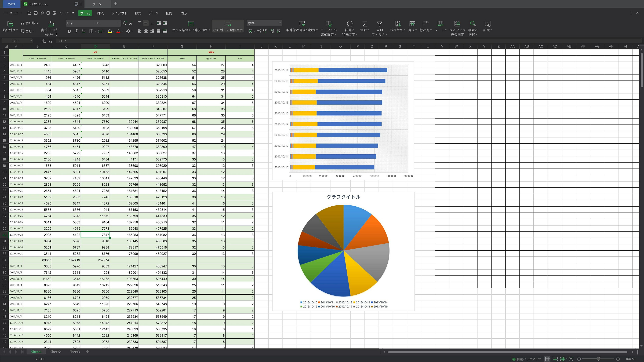Click the Cut (切り取り) scissors button

[x=29, y=23]
